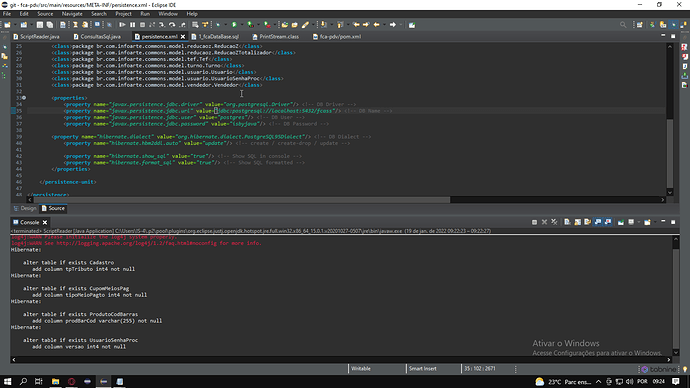Screen dimensions: 690x388
Task: Click the Save All toolbar icon
Action: tap(50, 25)
